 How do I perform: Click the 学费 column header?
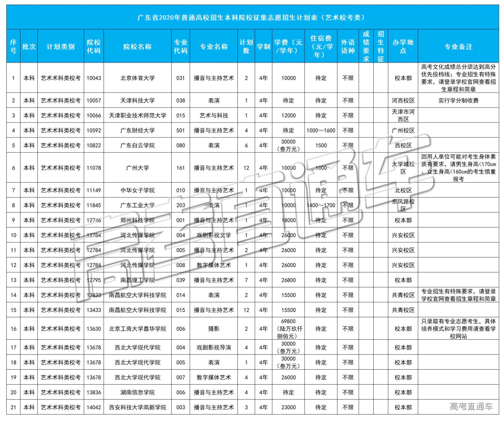[289, 46]
